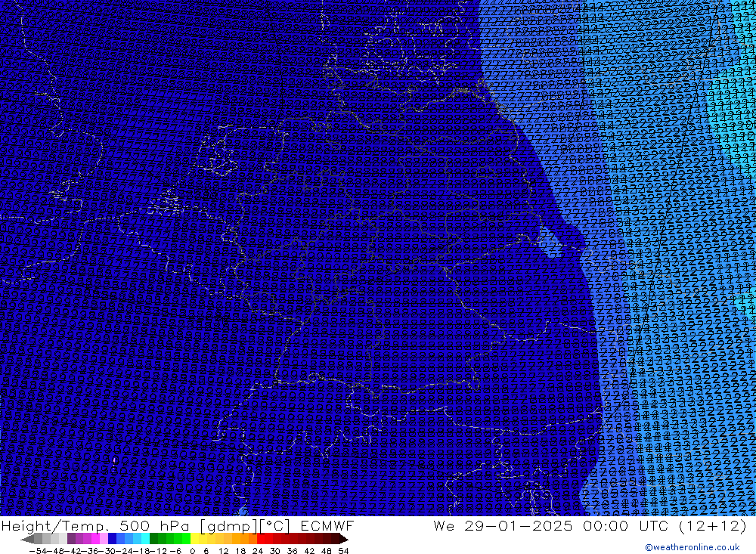Click the positive '30' legend value

[275, 551]
